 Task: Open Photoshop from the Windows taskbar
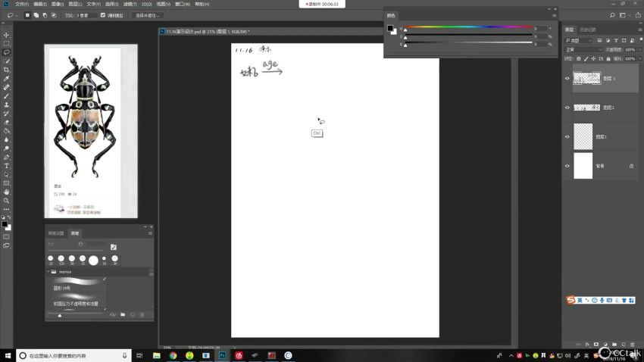(x=223, y=355)
